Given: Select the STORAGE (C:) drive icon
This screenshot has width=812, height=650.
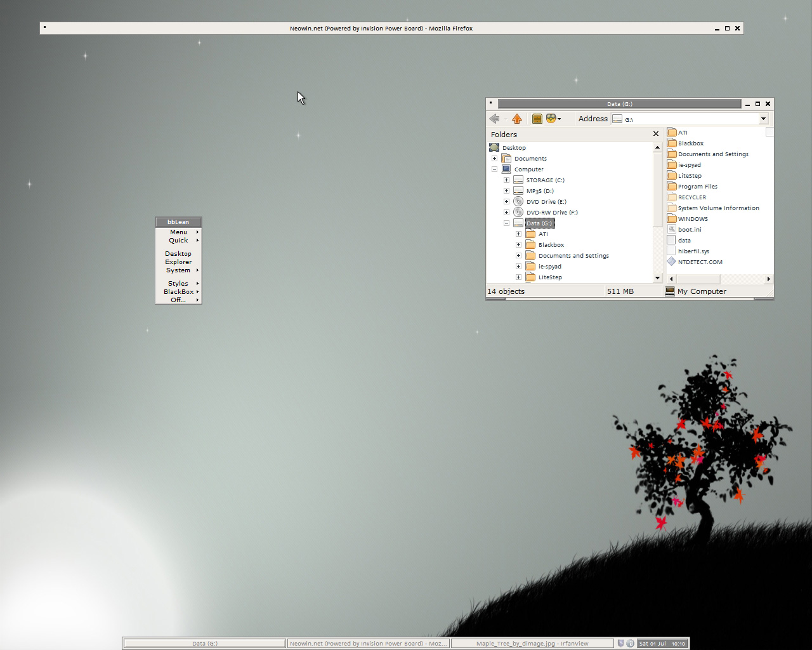Looking at the screenshot, I should (x=518, y=180).
